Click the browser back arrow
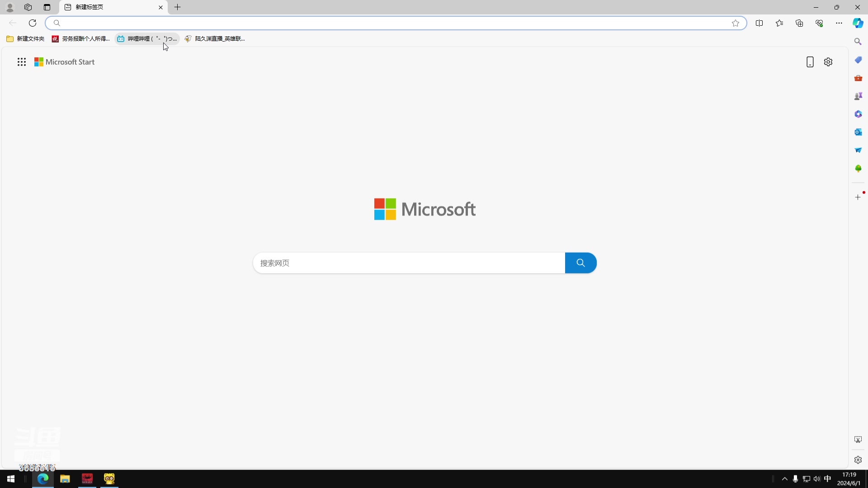Viewport: 868px width, 488px height. pos(13,23)
